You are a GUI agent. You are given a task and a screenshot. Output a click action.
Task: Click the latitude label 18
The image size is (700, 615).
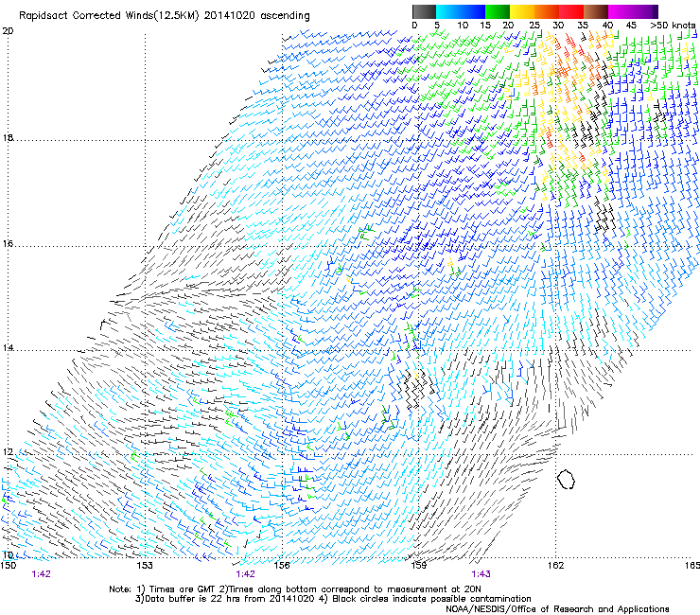[8, 137]
